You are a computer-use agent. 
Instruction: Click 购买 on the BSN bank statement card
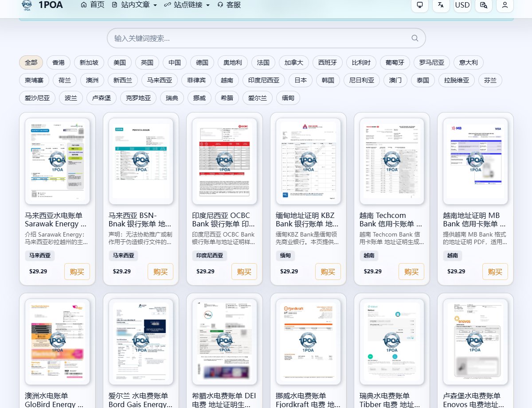tap(160, 272)
